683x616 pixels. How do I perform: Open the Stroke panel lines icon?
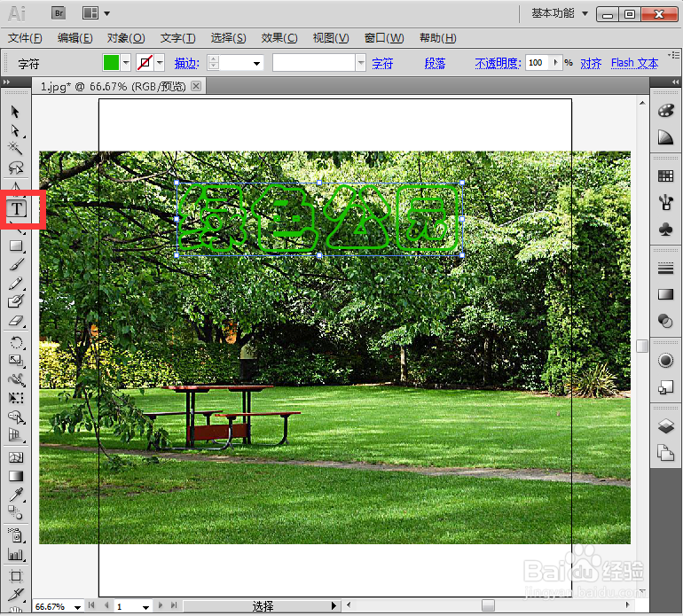665,269
